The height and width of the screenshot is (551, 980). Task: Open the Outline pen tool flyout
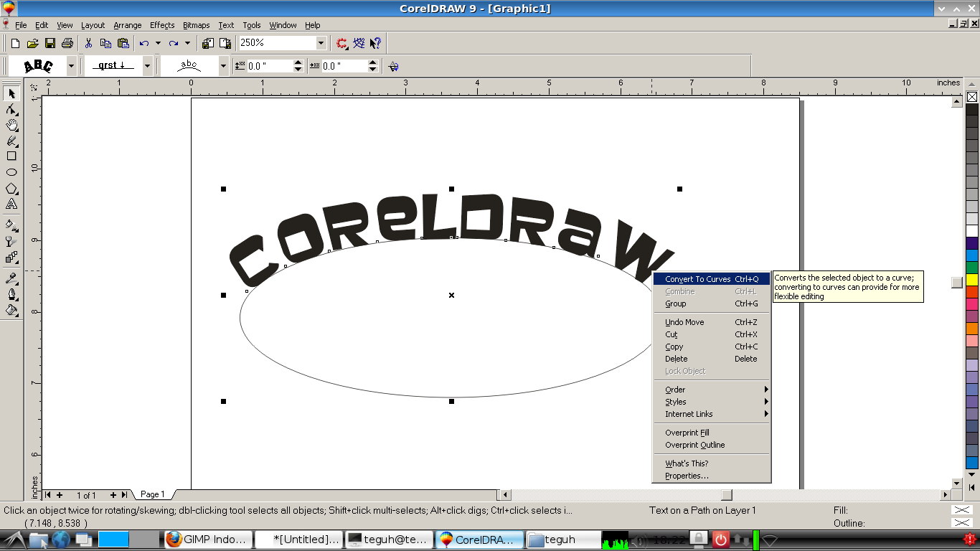[x=11, y=293]
